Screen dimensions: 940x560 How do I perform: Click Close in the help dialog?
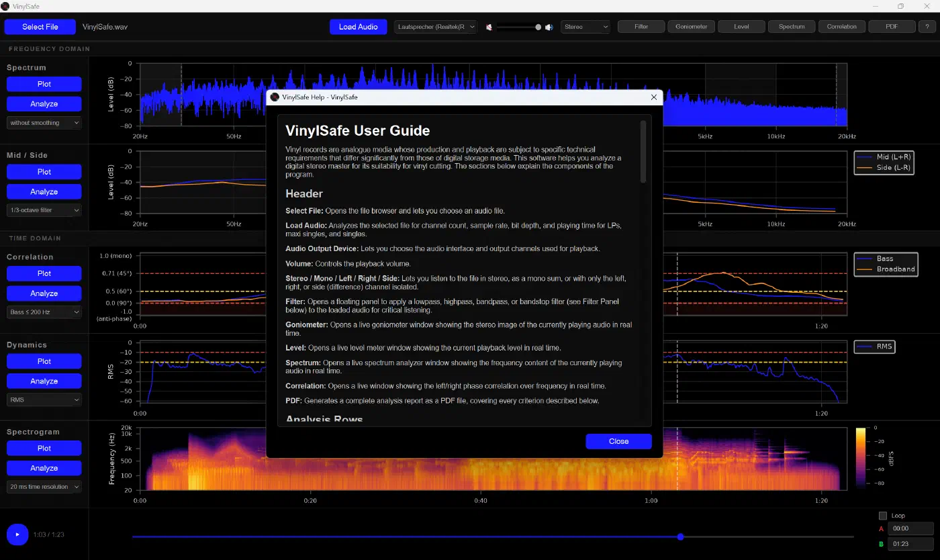tap(618, 441)
